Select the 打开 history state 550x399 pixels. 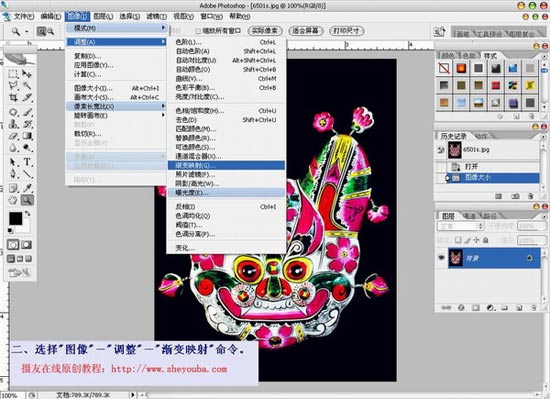[x=488, y=167]
